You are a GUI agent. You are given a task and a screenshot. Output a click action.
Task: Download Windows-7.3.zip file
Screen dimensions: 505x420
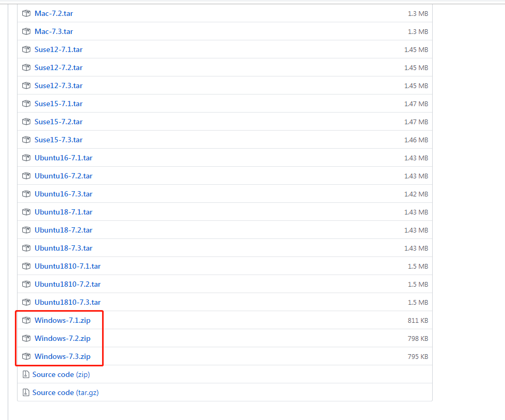pos(63,356)
